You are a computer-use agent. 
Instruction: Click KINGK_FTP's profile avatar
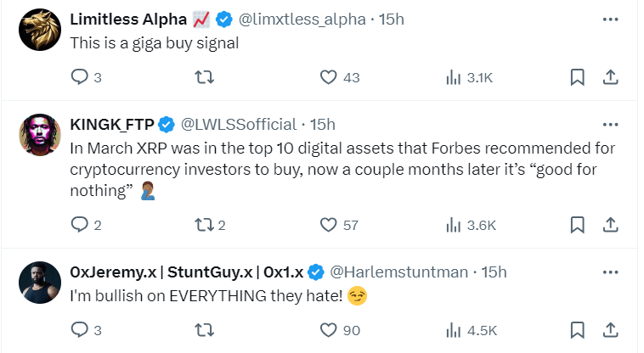pos(36,133)
